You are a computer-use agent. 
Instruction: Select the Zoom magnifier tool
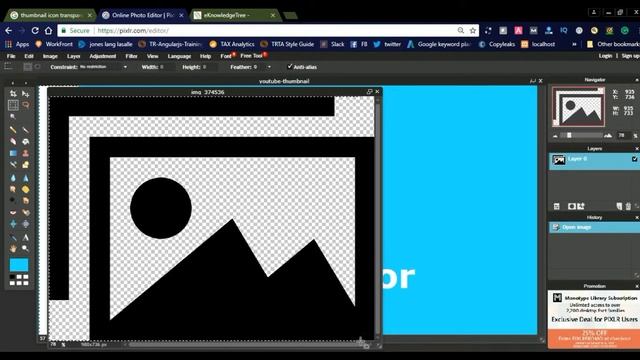point(25,249)
